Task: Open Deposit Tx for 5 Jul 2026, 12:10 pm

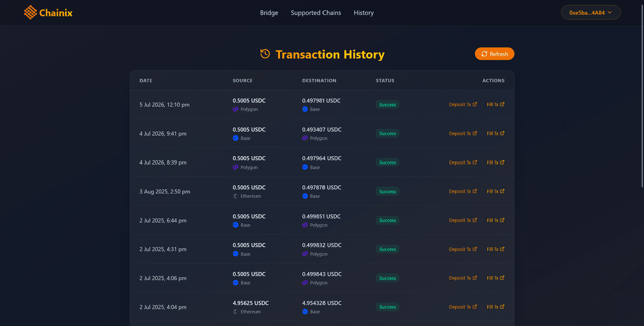Action: click(463, 104)
